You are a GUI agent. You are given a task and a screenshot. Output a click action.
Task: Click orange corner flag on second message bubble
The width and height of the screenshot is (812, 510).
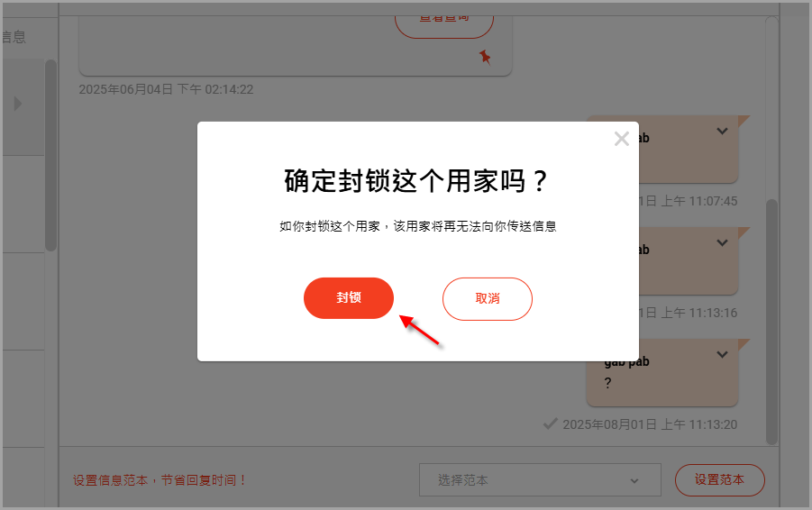pyautogui.click(x=744, y=232)
